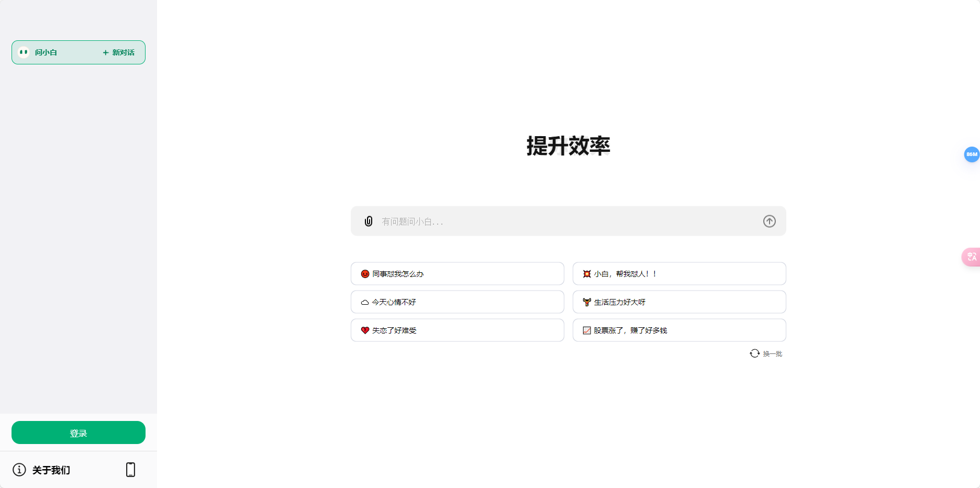This screenshot has width=980, height=488.
Task: Click the refresh icon beside 换一批
Action: (754, 353)
